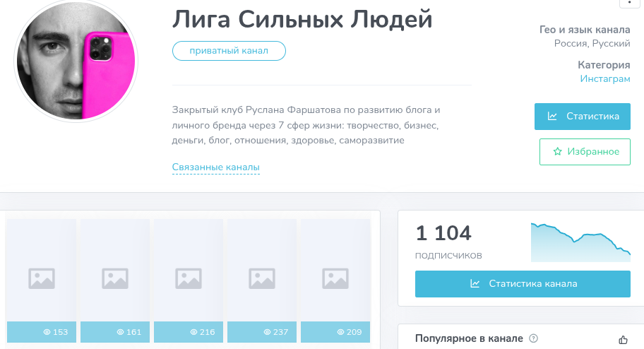Click 'Россия, Русский' text
Image resolution: width=644 pixels, height=349 pixels.
592,44
